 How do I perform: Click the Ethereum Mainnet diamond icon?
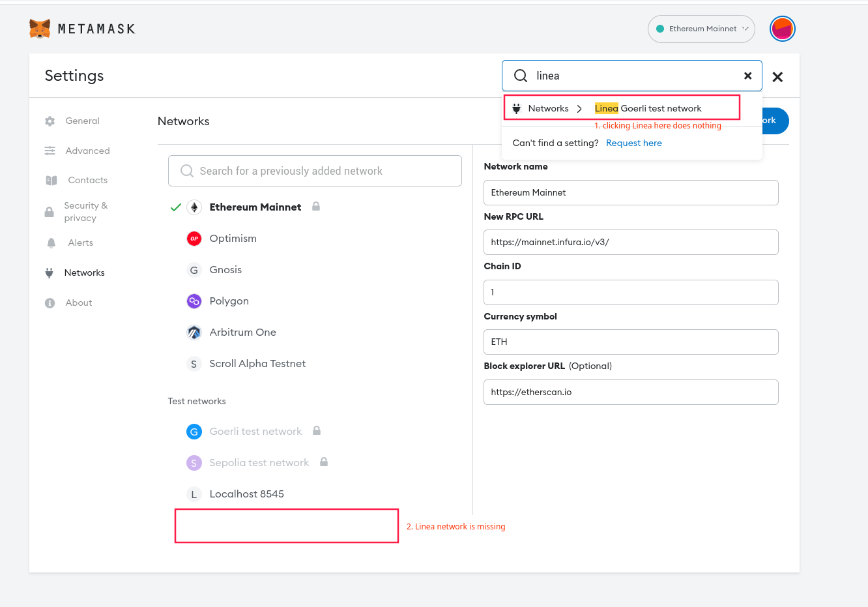[194, 207]
